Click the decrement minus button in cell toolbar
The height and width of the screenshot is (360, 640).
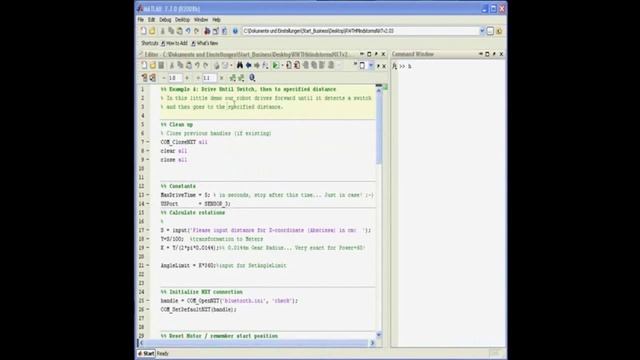pos(164,78)
